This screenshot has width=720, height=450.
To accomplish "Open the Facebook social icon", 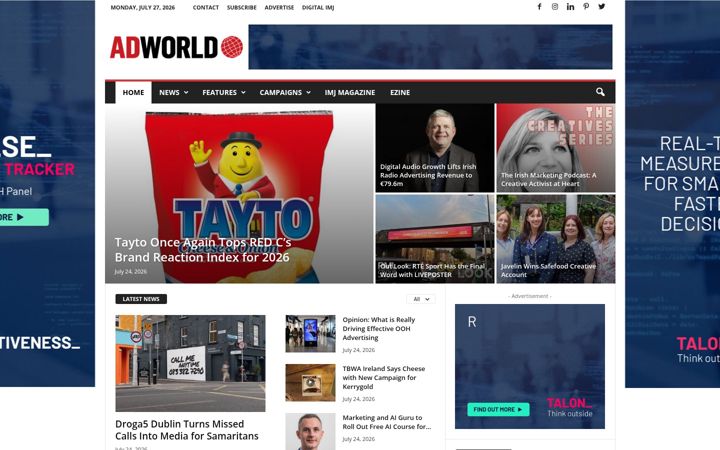I will click(x=540, y=6).
